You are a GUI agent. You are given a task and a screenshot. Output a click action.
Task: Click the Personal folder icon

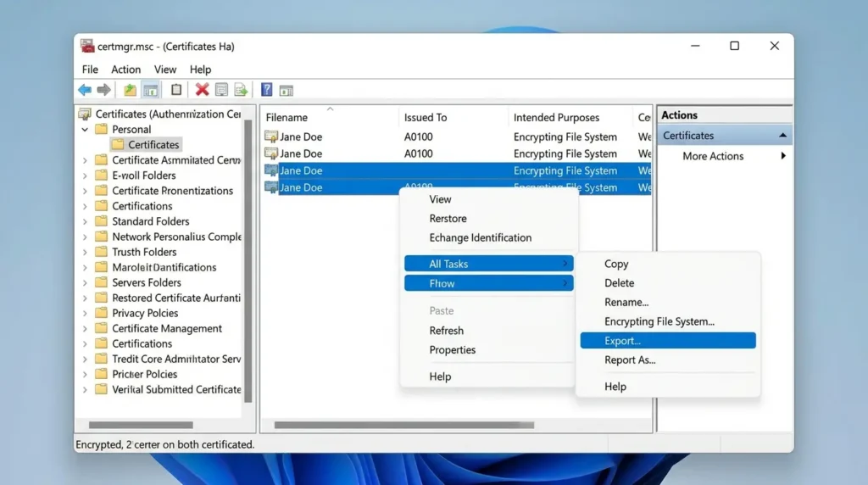[101, 129]
